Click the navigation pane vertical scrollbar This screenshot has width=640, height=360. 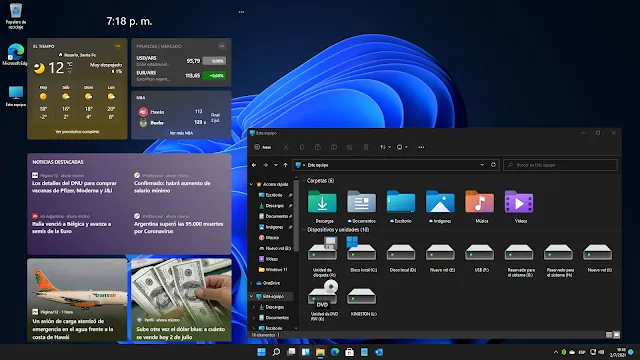(x=296, y=217)
